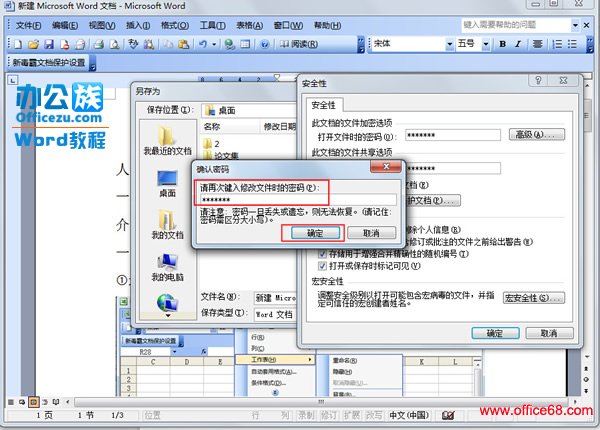
Task: Click the Insert table toolbar icon
Action: point(245,44)
